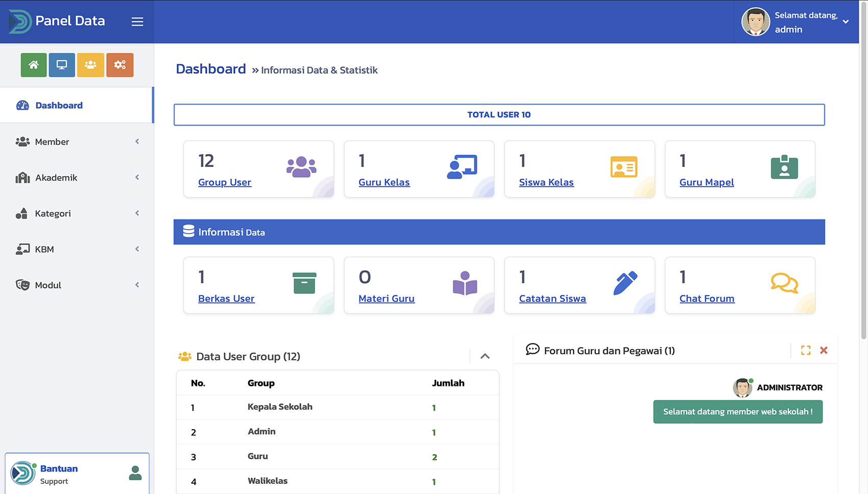
Task: Toggle the hamburger sidebar menu
Action: 137,21
